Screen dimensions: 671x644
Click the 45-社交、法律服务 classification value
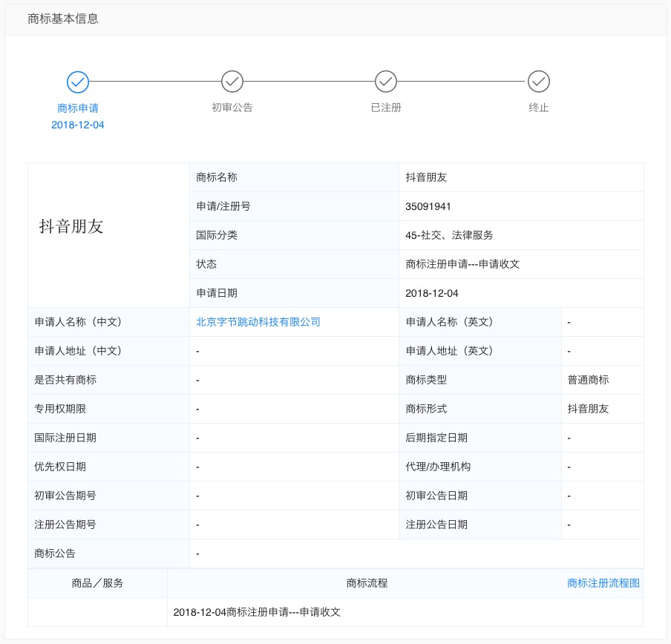(449, 235)
